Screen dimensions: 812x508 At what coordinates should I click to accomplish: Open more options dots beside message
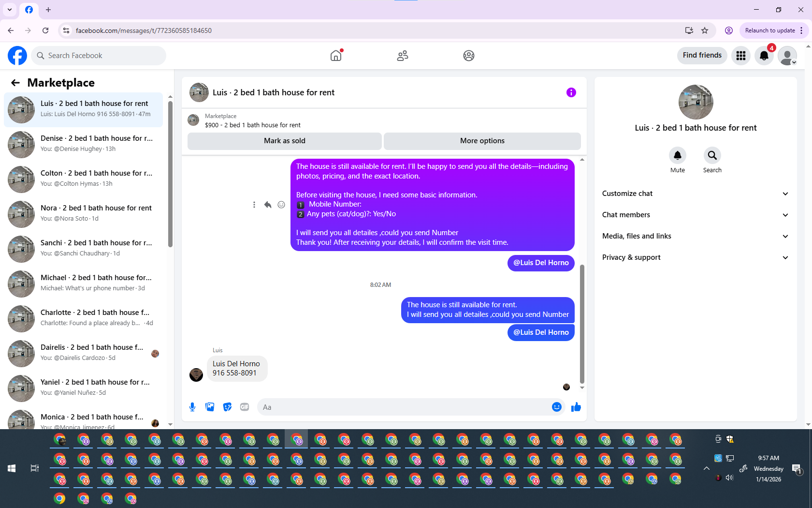pos(254,205)
